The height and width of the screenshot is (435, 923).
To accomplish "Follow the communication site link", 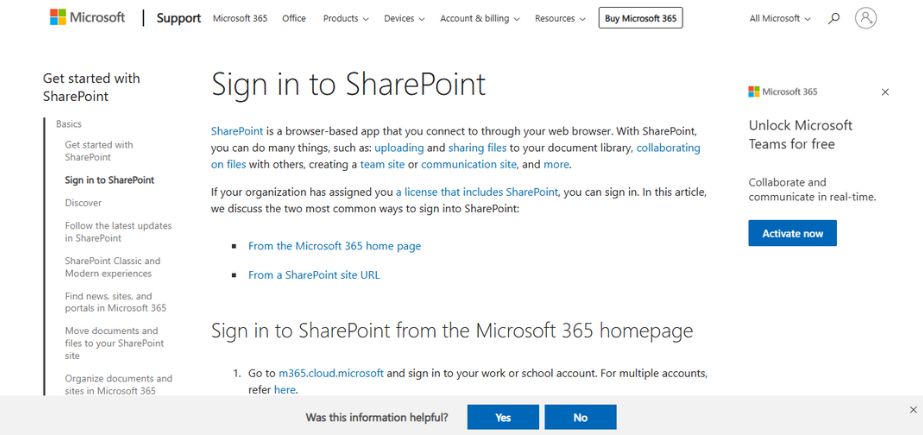I will click(469, 164).
